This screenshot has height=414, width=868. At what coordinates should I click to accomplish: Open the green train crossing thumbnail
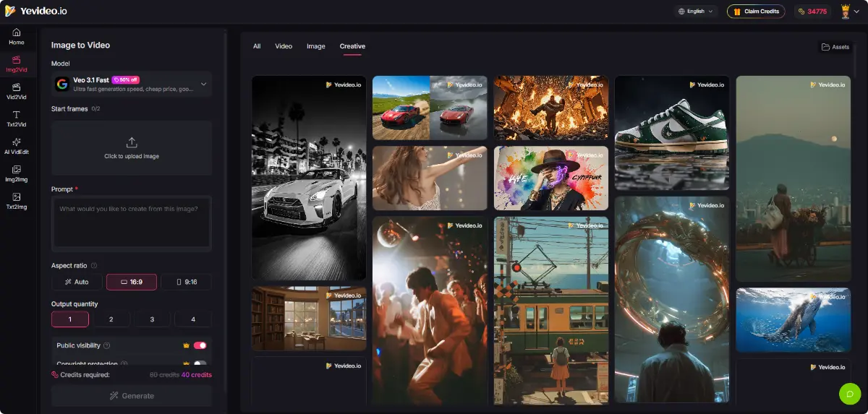(x=551, y=311)
